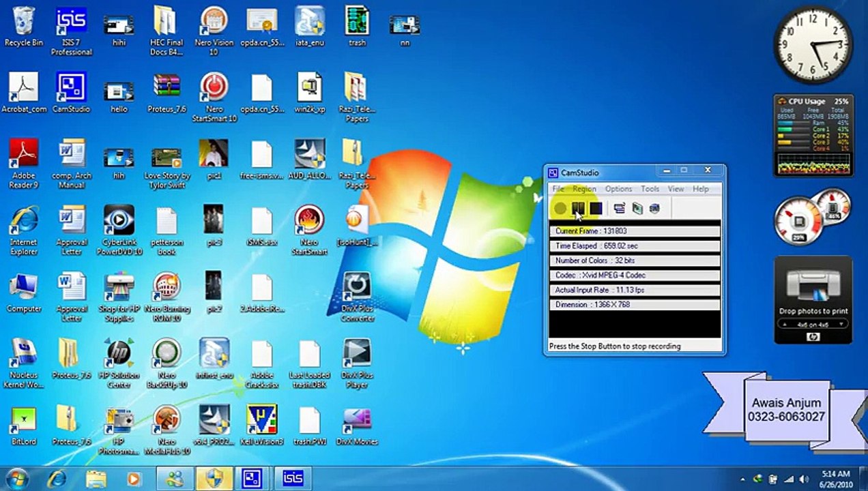Select HEC Final Docs folder icon
Screen dimensions: 868x491
[167, 31]
